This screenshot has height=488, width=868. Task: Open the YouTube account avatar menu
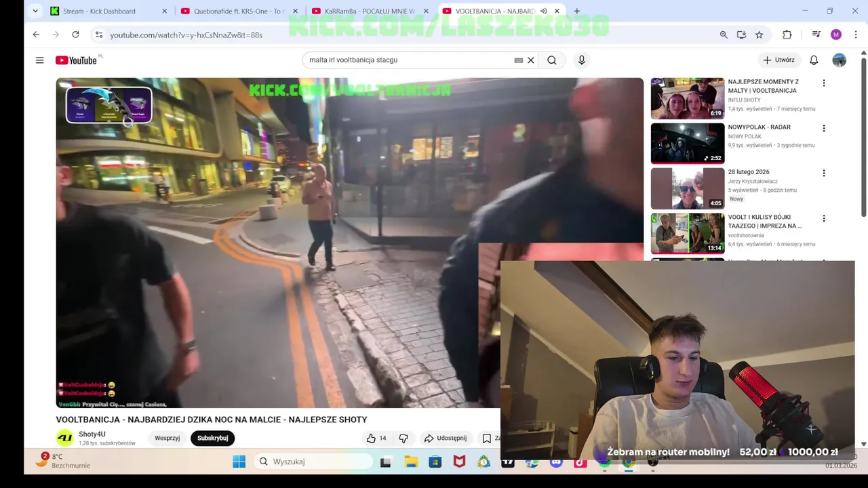click(840, 60)
